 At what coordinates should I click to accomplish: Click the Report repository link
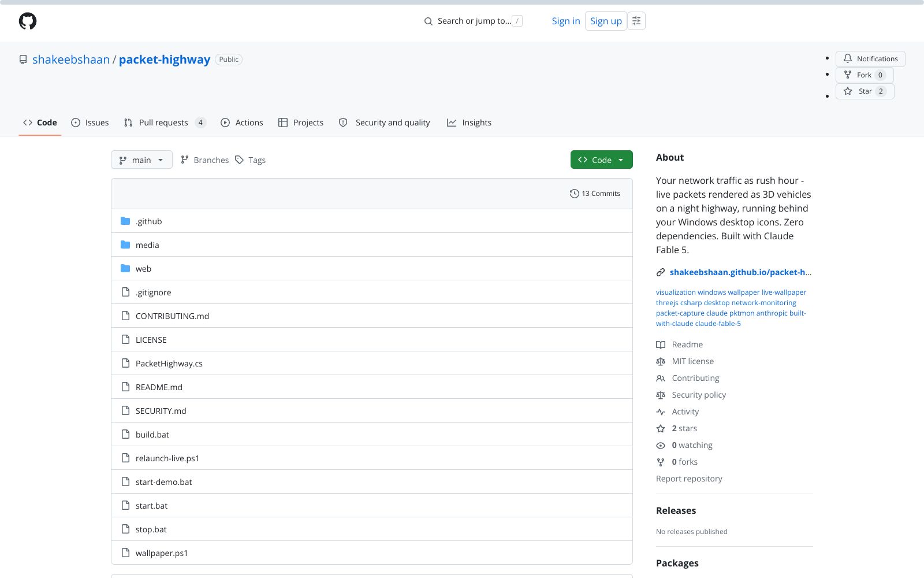pyautogui.click(x=689, y=479)
